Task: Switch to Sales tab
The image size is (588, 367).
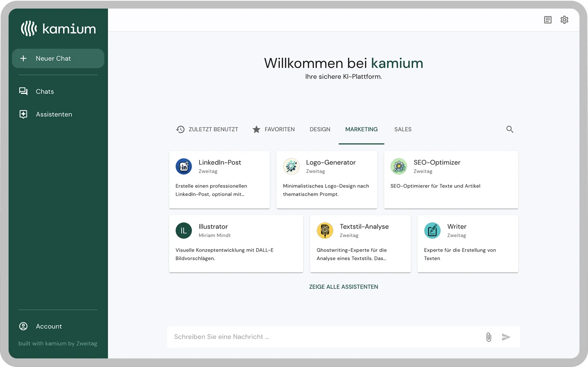Action: point(403,129)
